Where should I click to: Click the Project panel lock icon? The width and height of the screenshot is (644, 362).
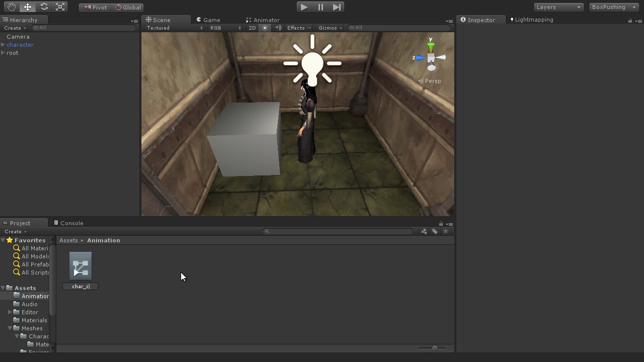tap(441, 224)
